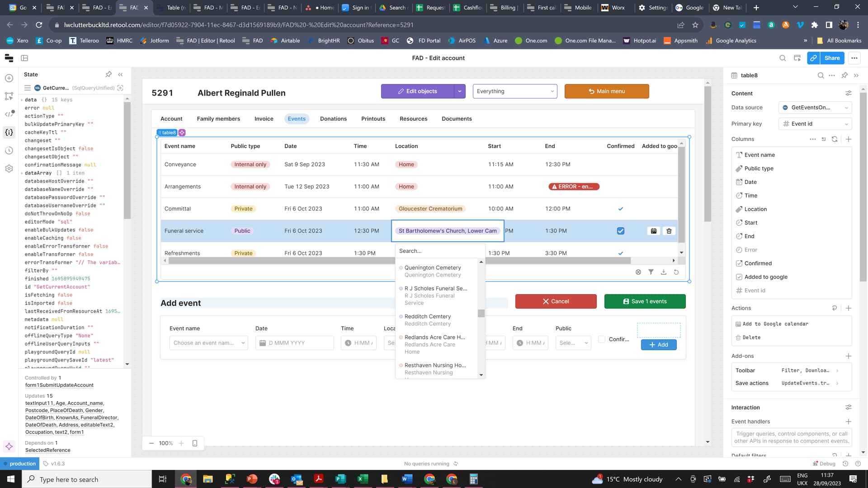Toggle Confirmed checkmark on Committal row

click(621, 209)
